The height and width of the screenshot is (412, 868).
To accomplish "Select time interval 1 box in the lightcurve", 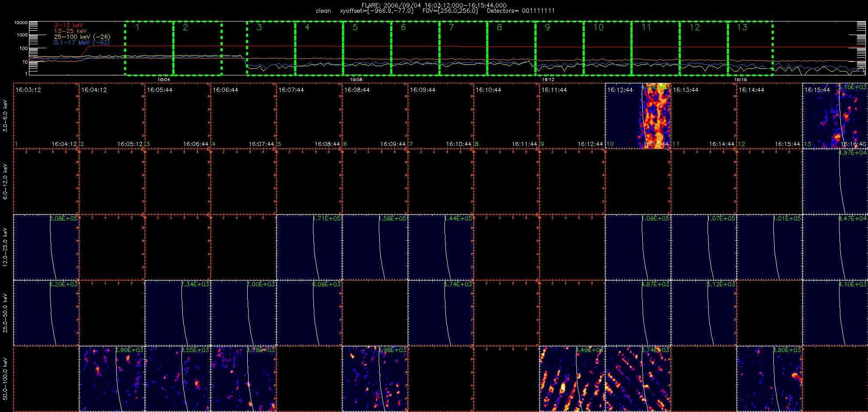I will pos(149,48).
